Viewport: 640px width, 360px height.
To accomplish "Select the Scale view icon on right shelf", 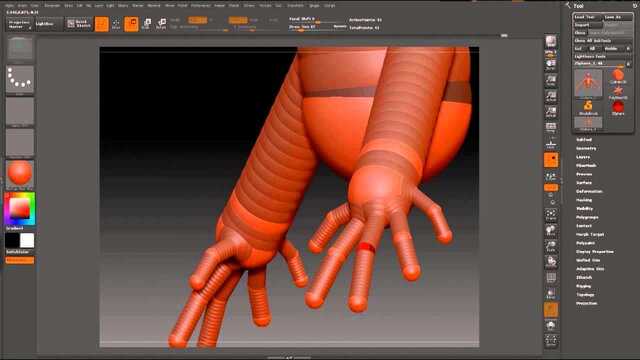I will (x=551, y=246).
